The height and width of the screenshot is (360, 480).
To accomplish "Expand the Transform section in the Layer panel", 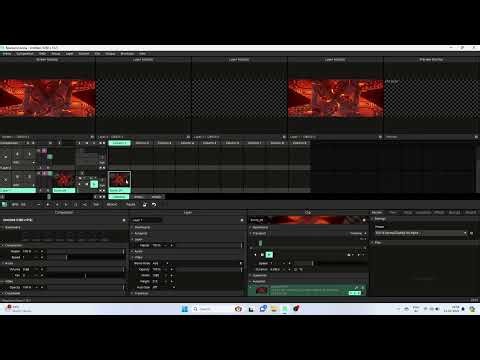I will [141, 293].
